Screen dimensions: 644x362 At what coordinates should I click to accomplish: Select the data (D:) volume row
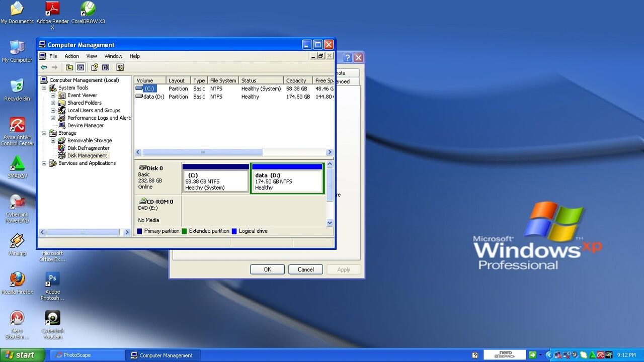(x=234, y=97)
